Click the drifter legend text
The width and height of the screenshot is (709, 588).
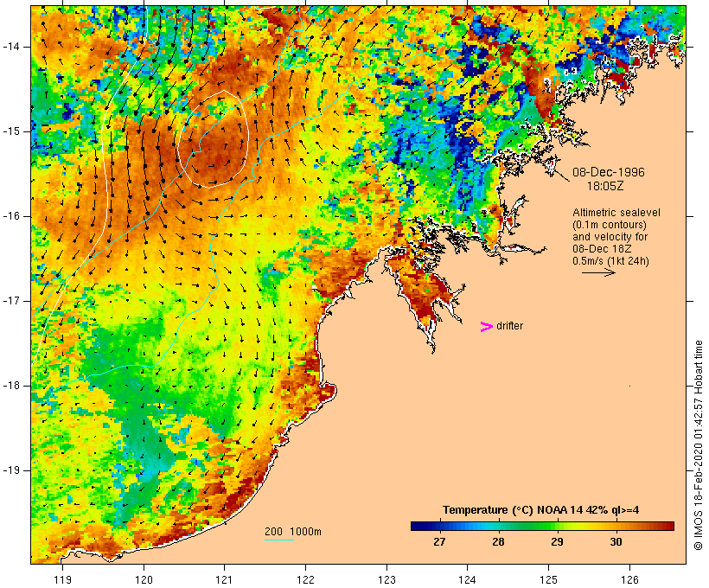point(509,326)
